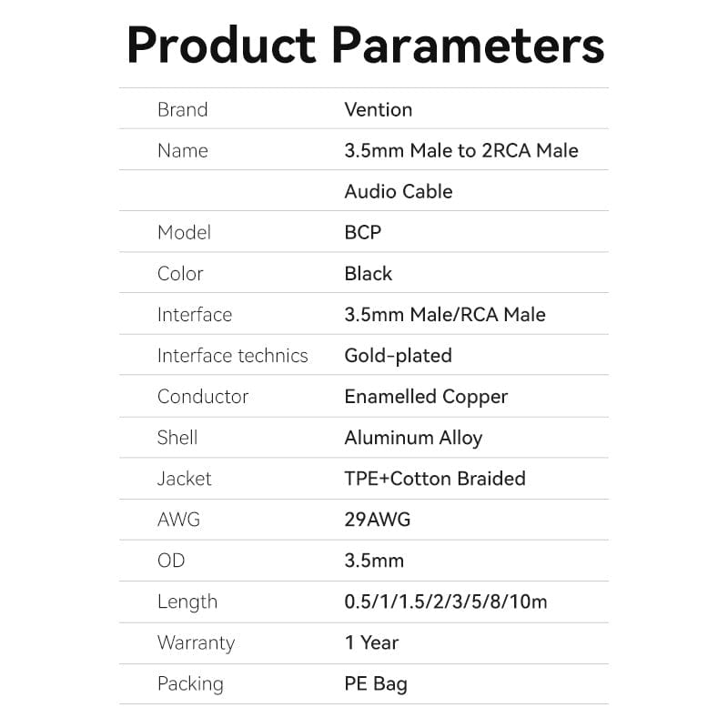Select the Gold-plated value

398,356
